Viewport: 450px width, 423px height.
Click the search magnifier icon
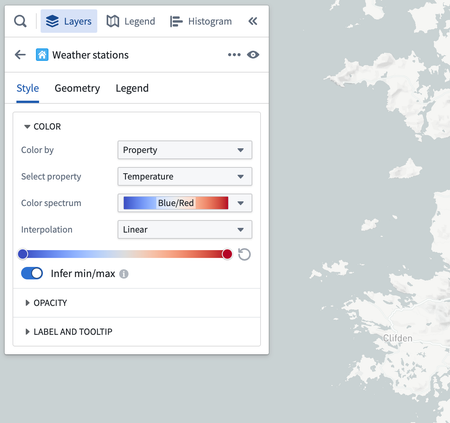(x=20, y=21)
